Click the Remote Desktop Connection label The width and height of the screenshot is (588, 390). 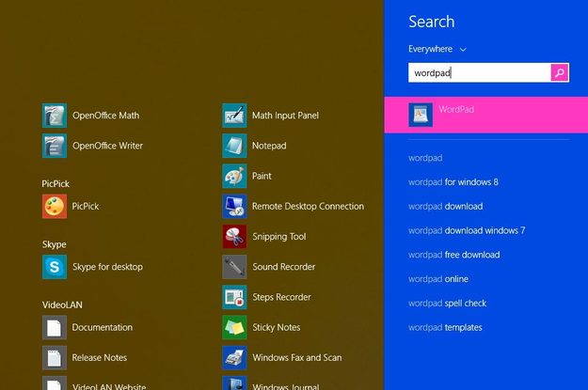click(308, 207)
